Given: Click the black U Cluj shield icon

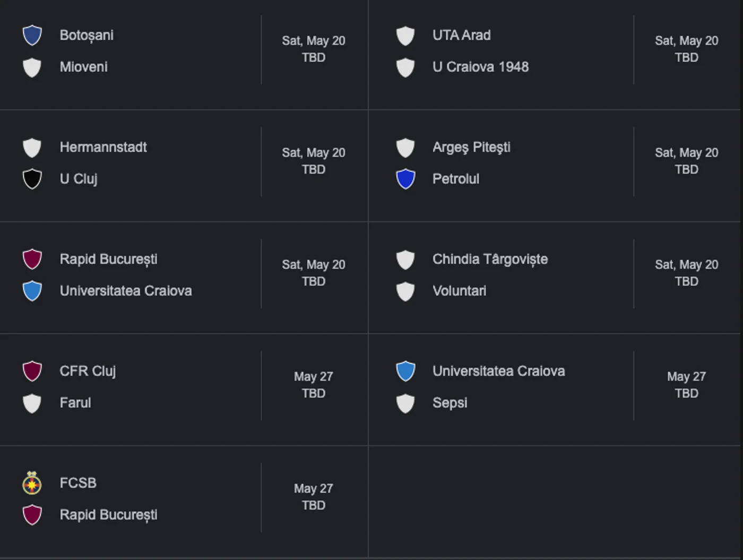Looking at the screenshot, I should point(32,179).
